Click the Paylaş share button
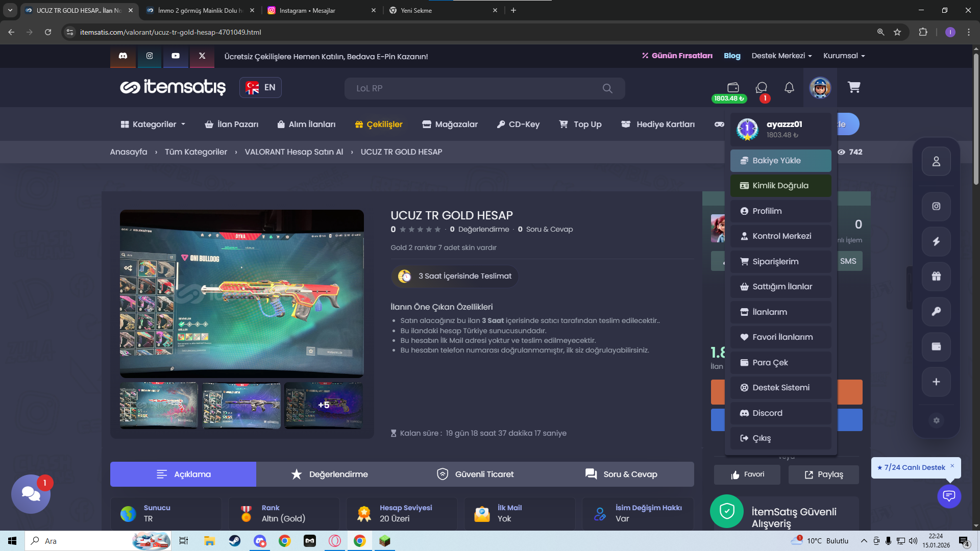Image resolution: width=980 pixels, height=551 pixels. point(824,475)
